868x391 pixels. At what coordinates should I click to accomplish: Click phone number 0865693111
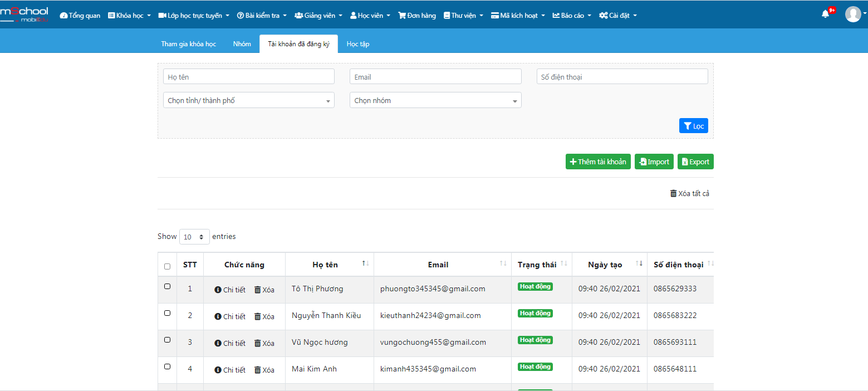pyautogui.click(x=675, y=342)
